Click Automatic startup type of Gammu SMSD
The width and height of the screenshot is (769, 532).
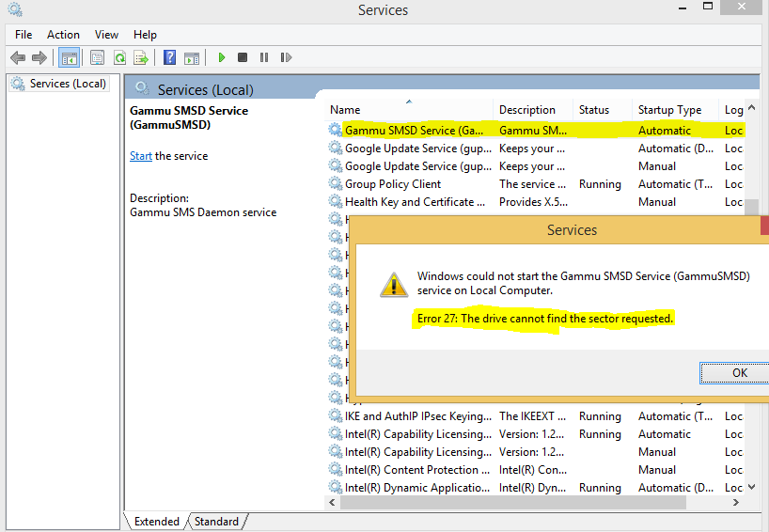[665, 131]
